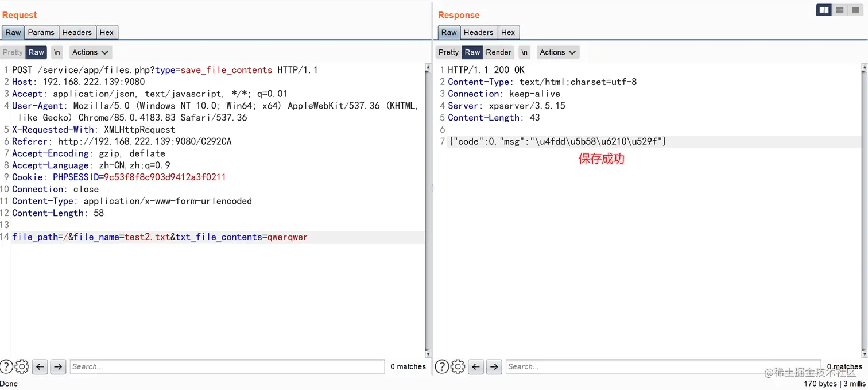Click Content-Length: 43 response line
This screenshot has height=390, width=868.
(494, 118)
